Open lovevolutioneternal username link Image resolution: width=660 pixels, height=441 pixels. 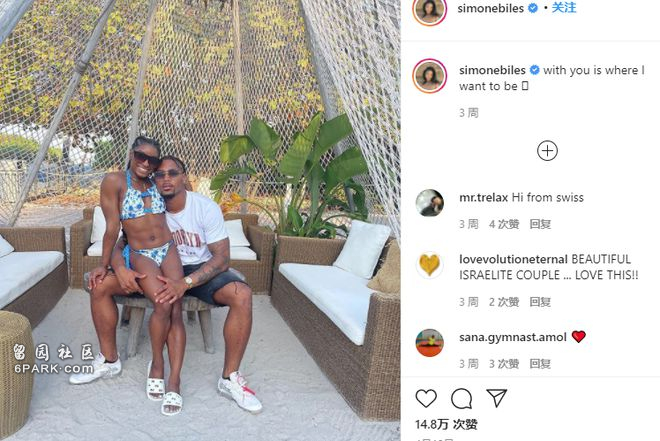point(514,259)
